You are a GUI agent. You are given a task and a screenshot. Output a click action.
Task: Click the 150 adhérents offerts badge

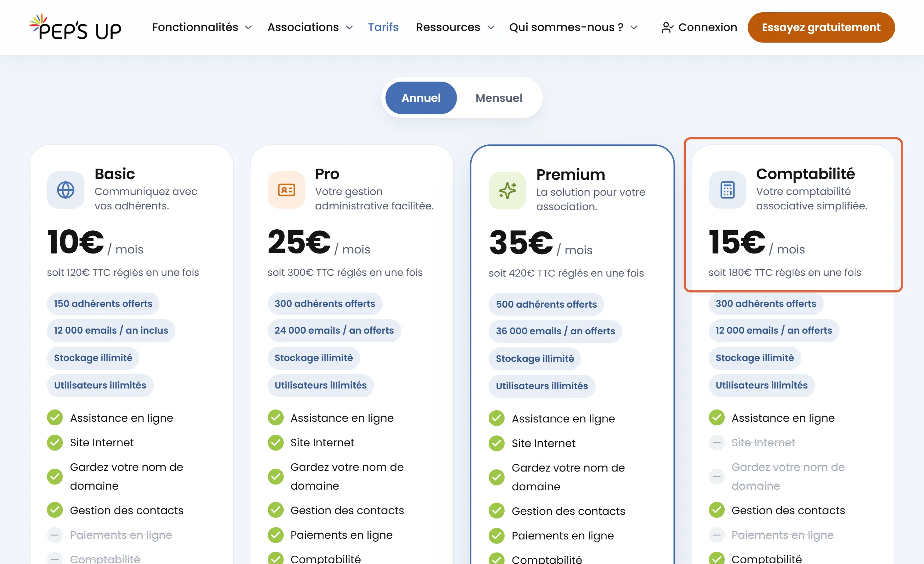(103, 303)
